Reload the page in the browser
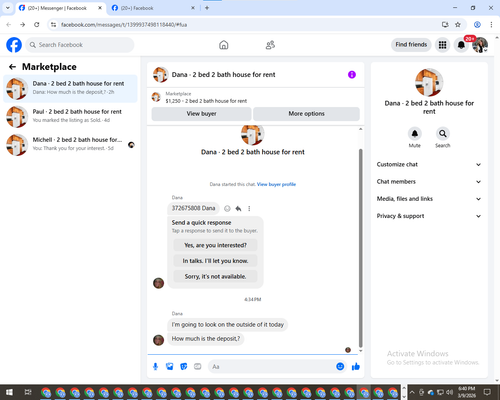The height and width of the screenshot is (400, 500). [x=37, y=25]
